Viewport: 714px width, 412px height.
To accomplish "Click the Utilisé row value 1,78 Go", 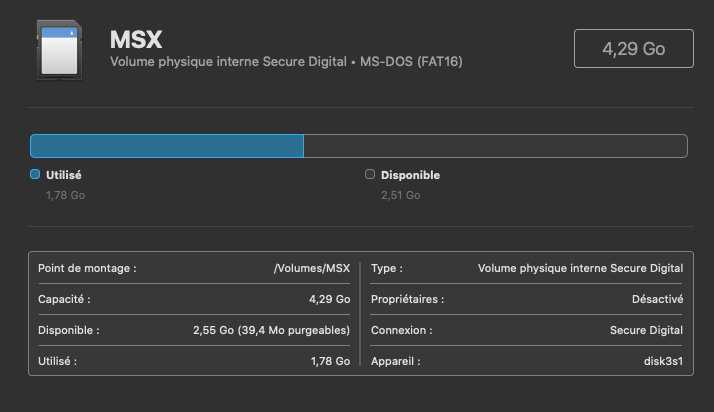I will 331,361.
